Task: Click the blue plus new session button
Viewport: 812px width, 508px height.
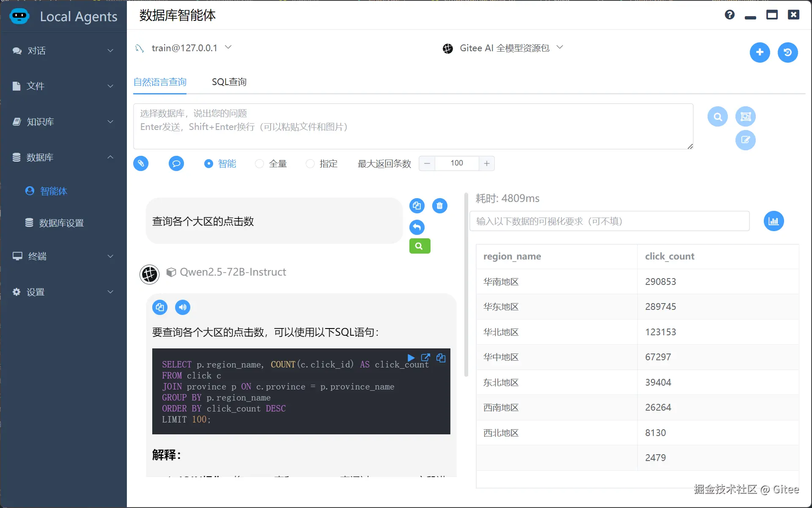Action: click(x=760, y=52)
